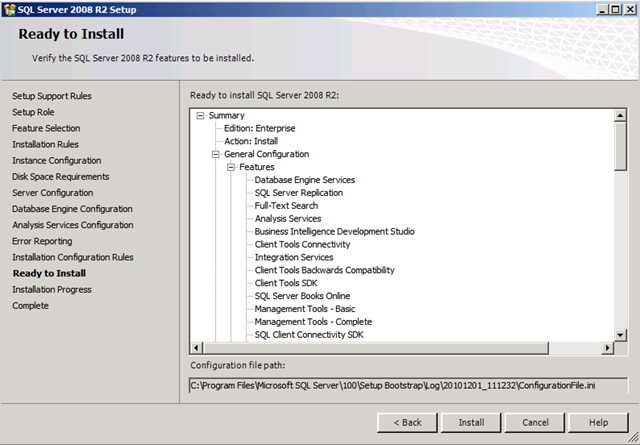
Task: Select the Disk Space Requirements step
Action: [61, 176]
